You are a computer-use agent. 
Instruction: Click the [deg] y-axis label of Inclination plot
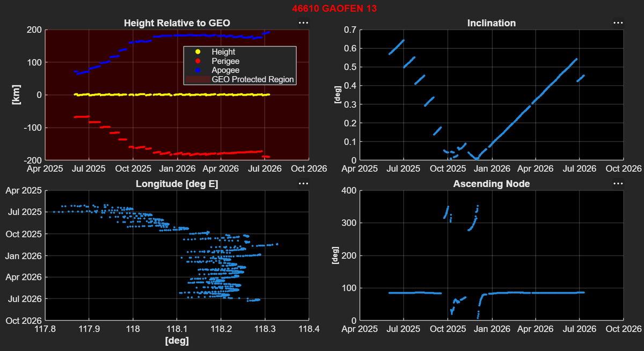coord(338,95)
